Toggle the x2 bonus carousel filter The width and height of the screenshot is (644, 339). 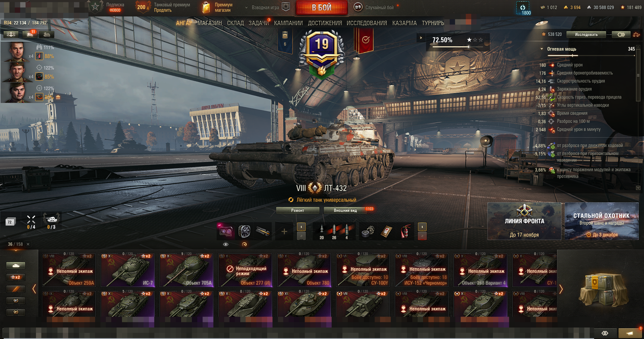(15, 277)
